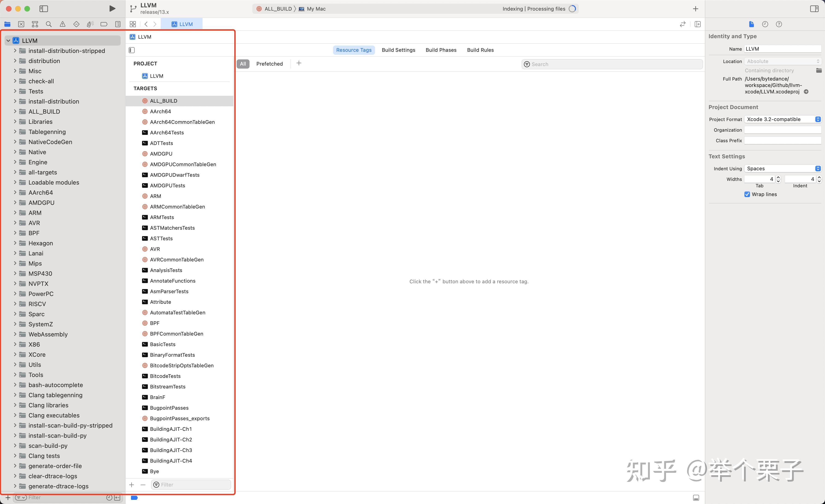Screen dimensions: 825x504
Task: Click the Run play button
Action: point(112,9)
